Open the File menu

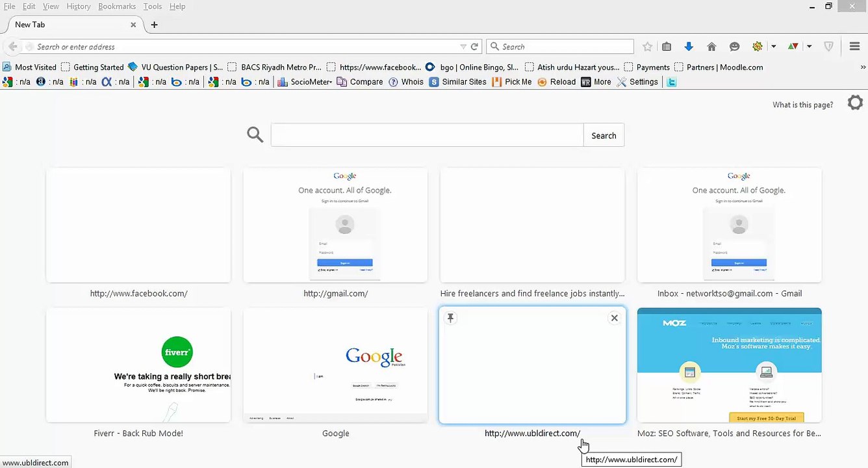[x=9, y=6]
